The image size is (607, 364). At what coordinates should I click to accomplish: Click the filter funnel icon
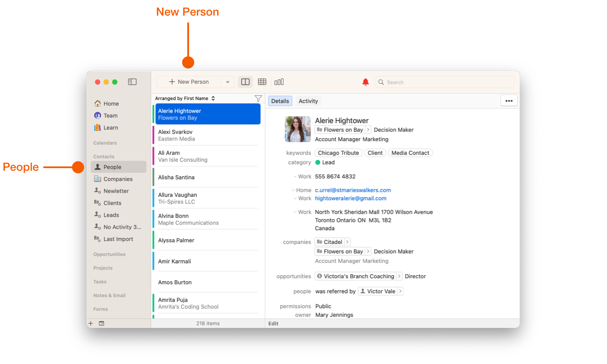258,99
